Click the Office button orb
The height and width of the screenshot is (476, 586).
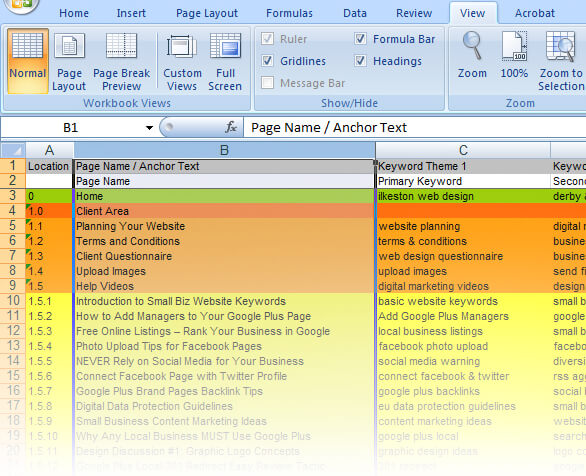coord(22,4)
